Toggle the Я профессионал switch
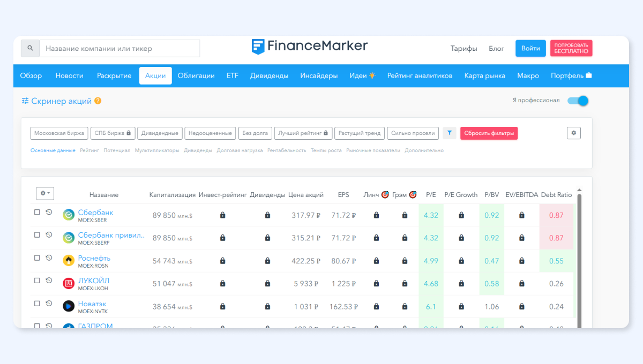Viewport: 643px width, 364px height. tap(578, 101)
